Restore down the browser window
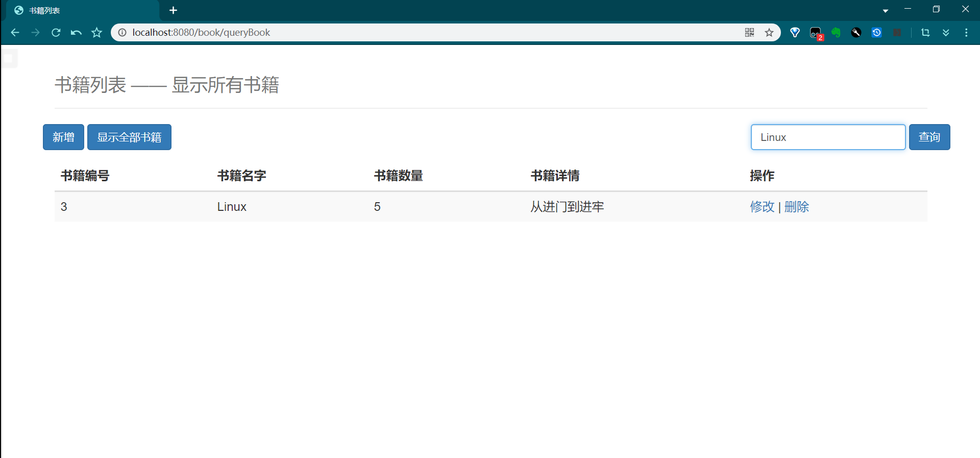 (936, 9)
